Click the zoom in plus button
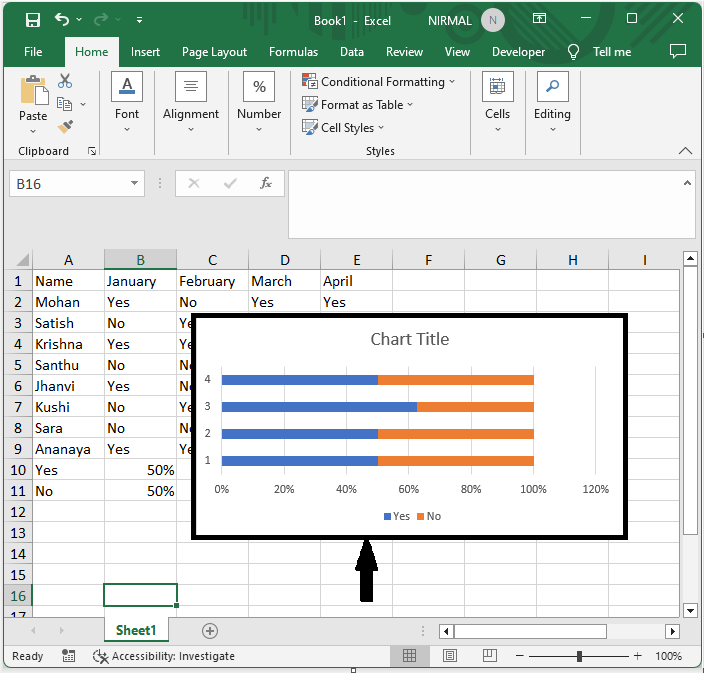Viewport: 704px width, 673px height. 638,656
